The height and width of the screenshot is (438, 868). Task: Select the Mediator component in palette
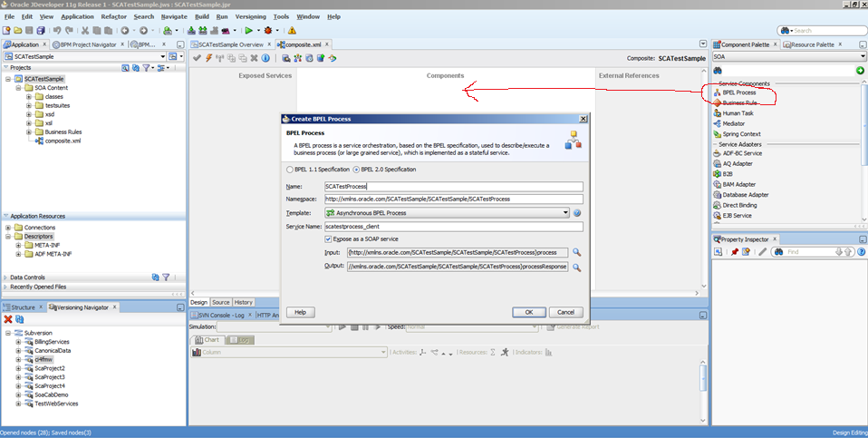pos(733,123)
